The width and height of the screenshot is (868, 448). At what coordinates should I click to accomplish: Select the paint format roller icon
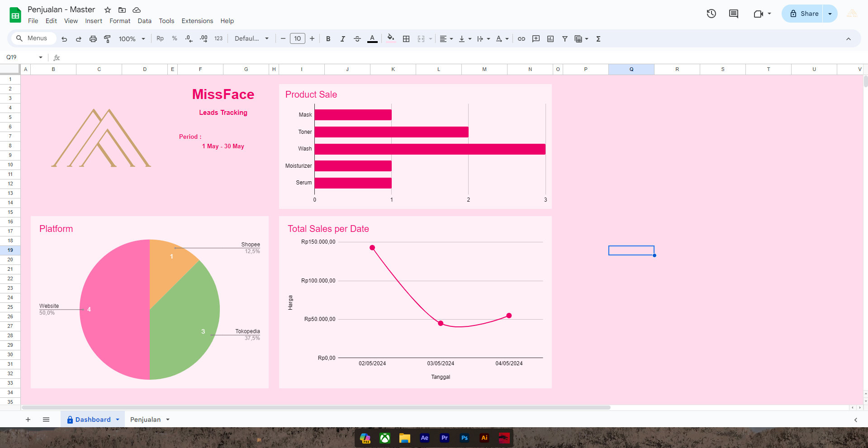(107, 39)
